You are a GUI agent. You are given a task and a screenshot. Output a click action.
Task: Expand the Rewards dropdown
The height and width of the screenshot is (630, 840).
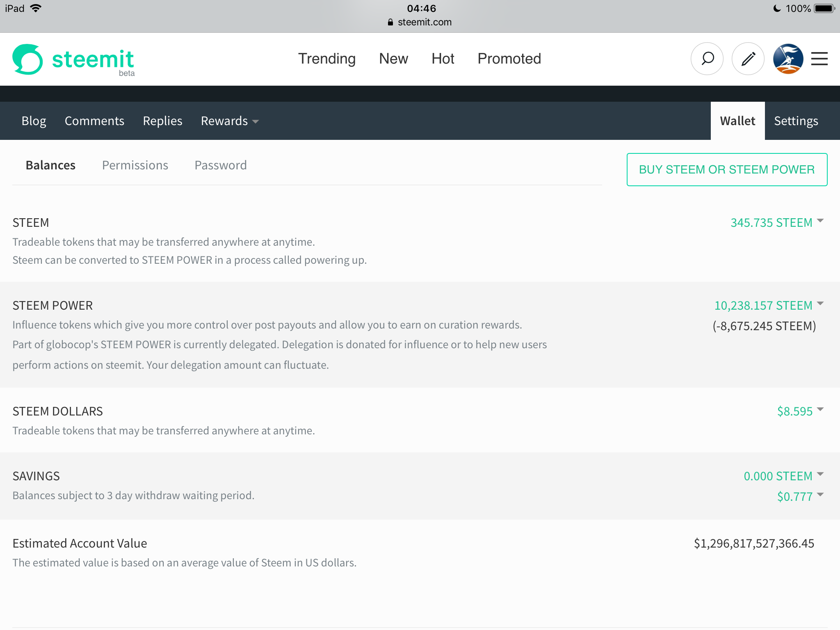(230, 121)
